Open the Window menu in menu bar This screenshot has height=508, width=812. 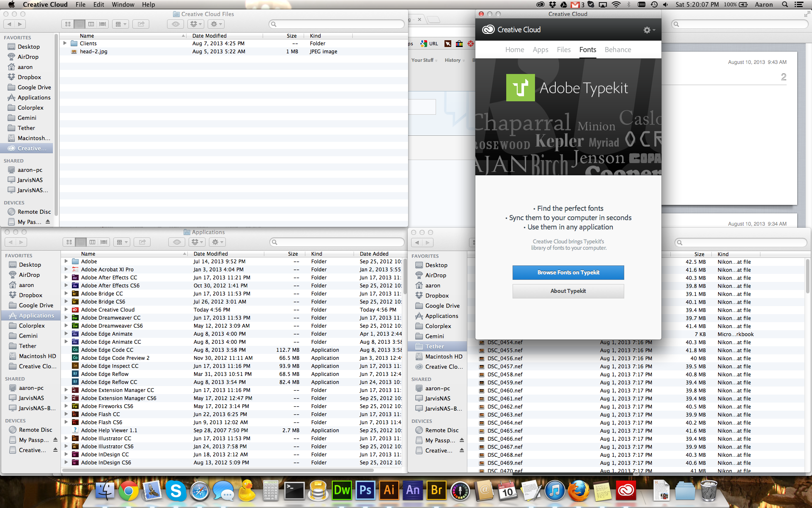tap(123, 5)
